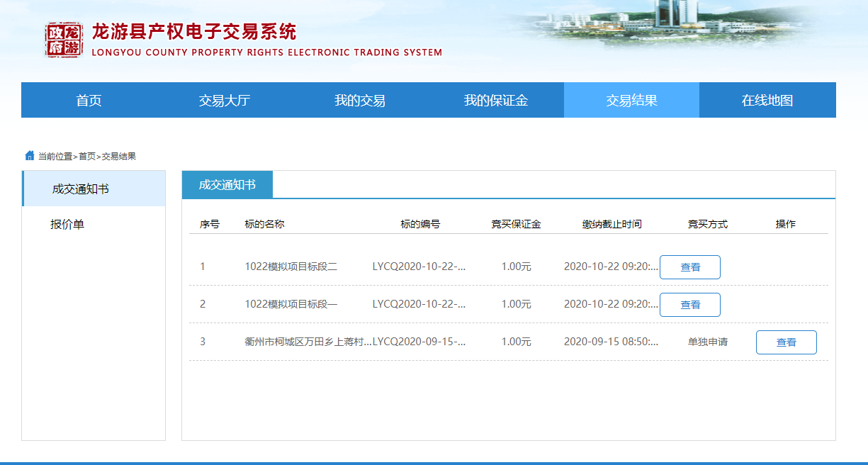
Task: Open 我的交易 in the navigation bar
Action: pos(359,101)
